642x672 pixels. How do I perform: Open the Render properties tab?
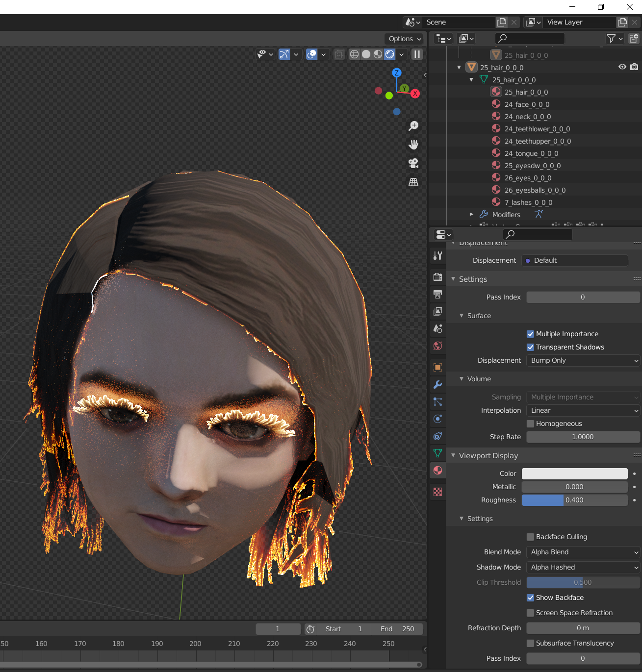[438, 277]
